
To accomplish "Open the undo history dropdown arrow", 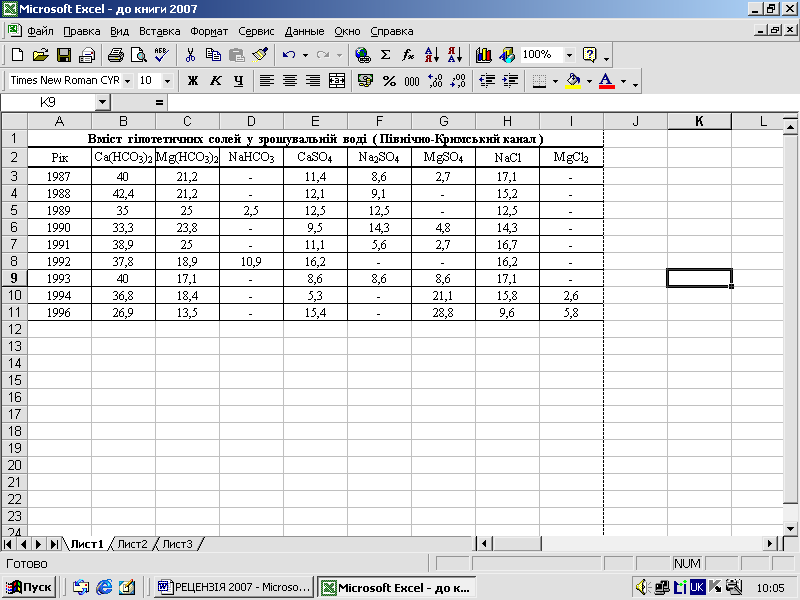I will click(305, 55).
